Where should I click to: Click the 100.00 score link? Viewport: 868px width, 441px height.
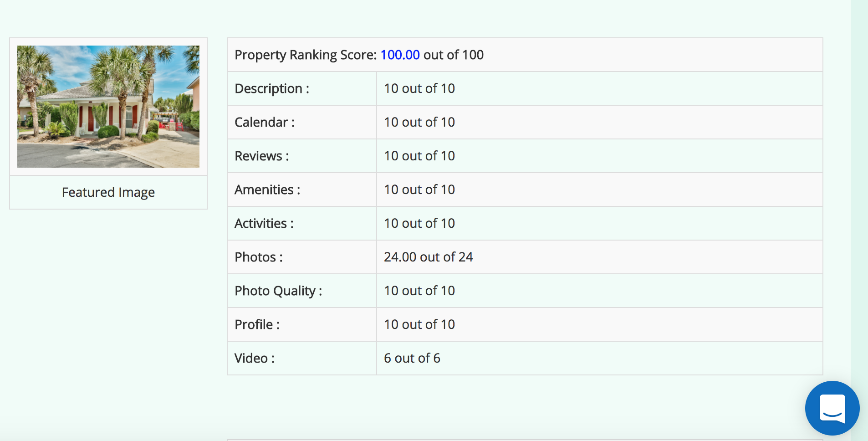(x=399, y=55)
